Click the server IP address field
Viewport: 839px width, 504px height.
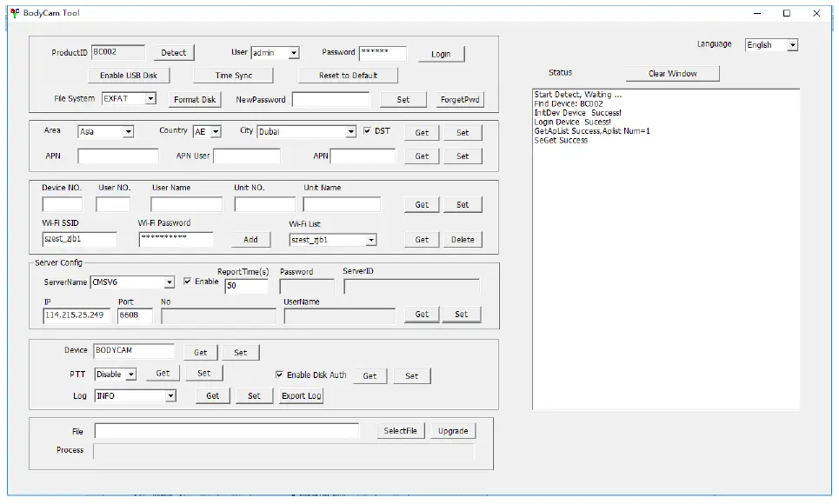[x=77, y=315]
